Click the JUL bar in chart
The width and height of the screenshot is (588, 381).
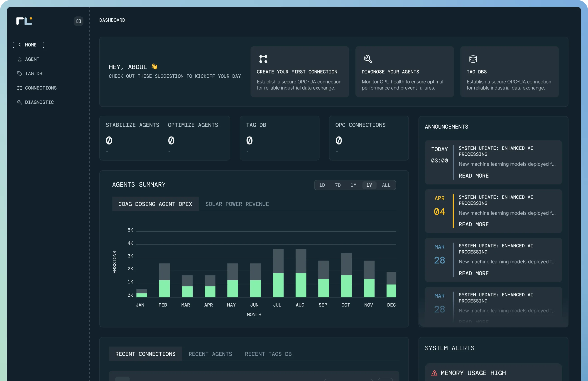pos(278,273)
